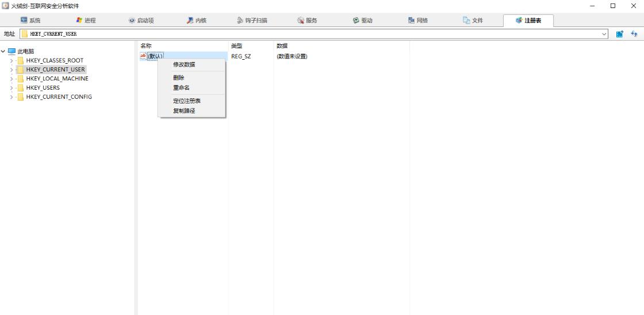This screenshot has width=644, height=315.
Task: Expand the HKEY_LOCAL_MACHINE node
Action: (x=11, y=78)
